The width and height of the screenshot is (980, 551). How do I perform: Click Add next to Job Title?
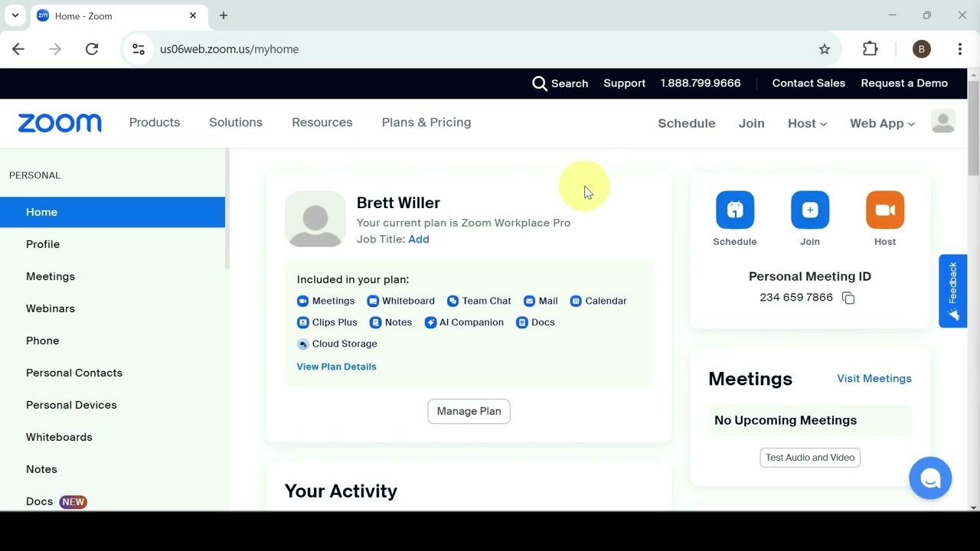(x=419, y=240)
